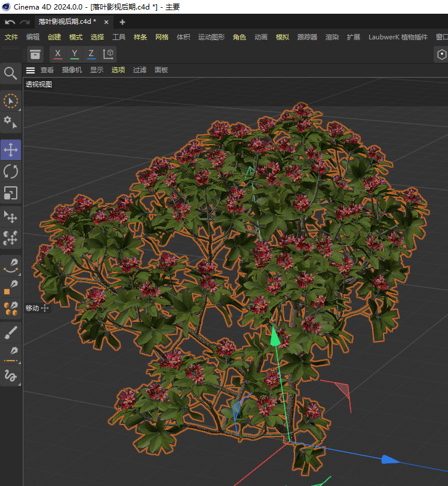Select the spline sketch squiggle tool
The width and height of the screenshot is (448, 486).
11,376
